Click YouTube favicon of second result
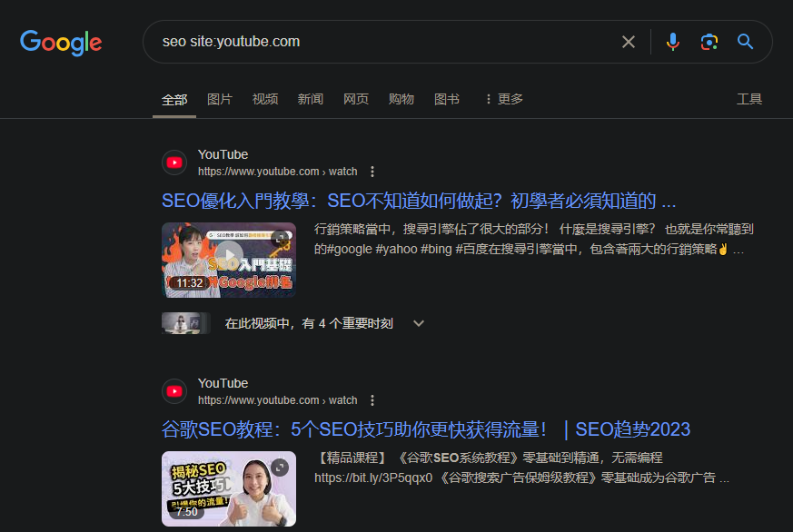Viewport: 793px width, 532px height. point(174,391)
